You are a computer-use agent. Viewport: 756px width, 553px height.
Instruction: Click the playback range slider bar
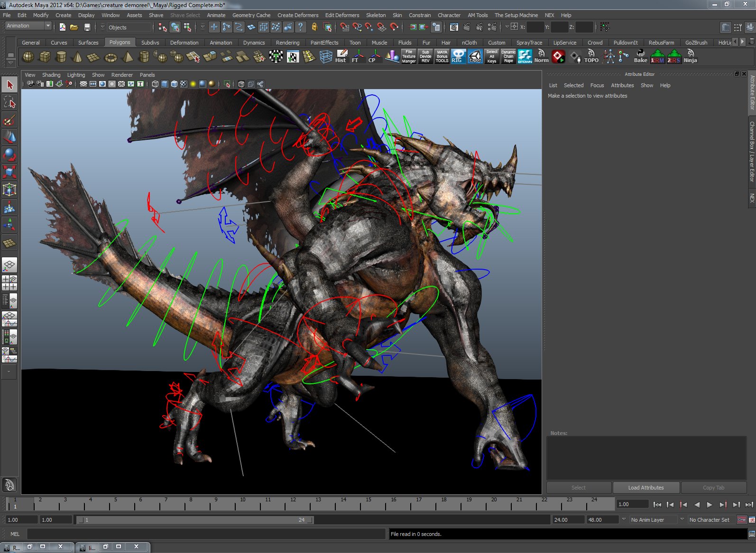195,520
